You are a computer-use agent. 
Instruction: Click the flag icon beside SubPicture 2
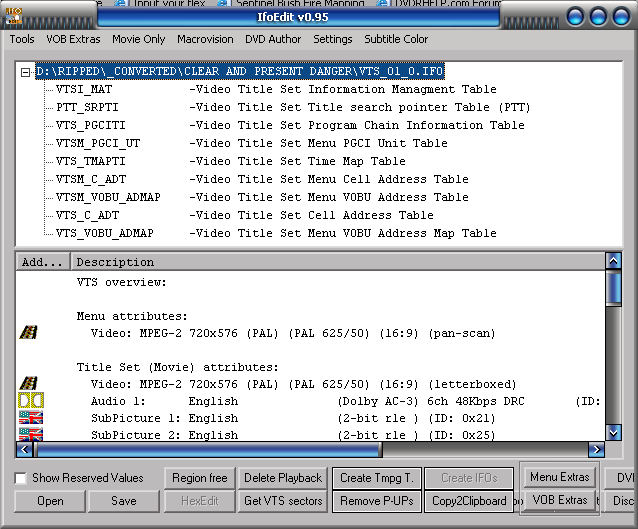(x=31, y=435)
